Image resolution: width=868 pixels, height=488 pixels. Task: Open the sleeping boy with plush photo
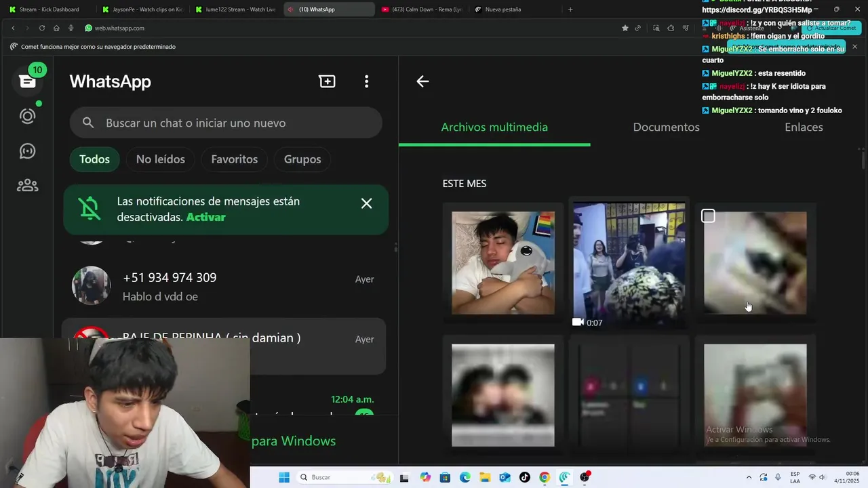coord(503,263)
